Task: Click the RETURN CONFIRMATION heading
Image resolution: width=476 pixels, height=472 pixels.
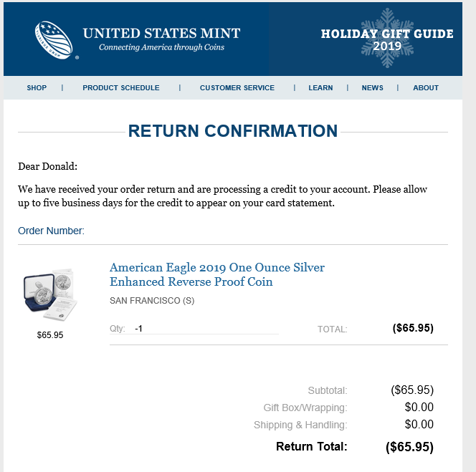Action: pos(233,131)
